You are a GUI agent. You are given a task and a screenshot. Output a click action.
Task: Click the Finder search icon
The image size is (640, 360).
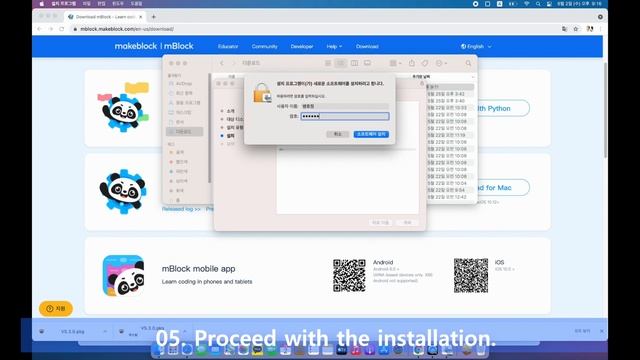[468, 63]
